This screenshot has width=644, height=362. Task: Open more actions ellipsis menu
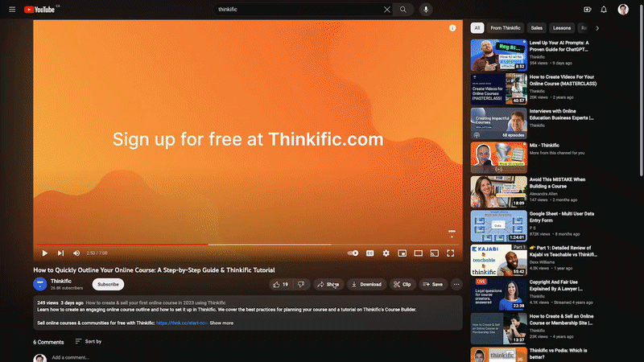point(456,285)
